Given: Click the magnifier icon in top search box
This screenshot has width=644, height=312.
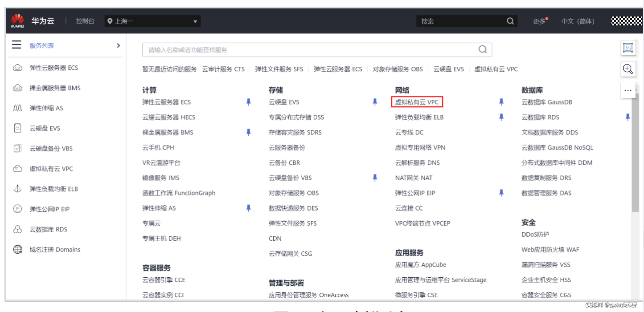Looking at the screenshot, I should tap(510, 21).
